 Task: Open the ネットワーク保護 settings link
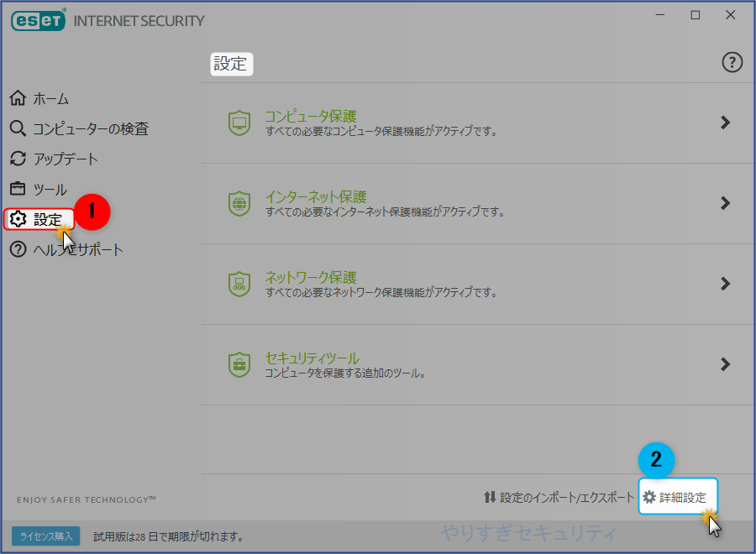(311, 277)
